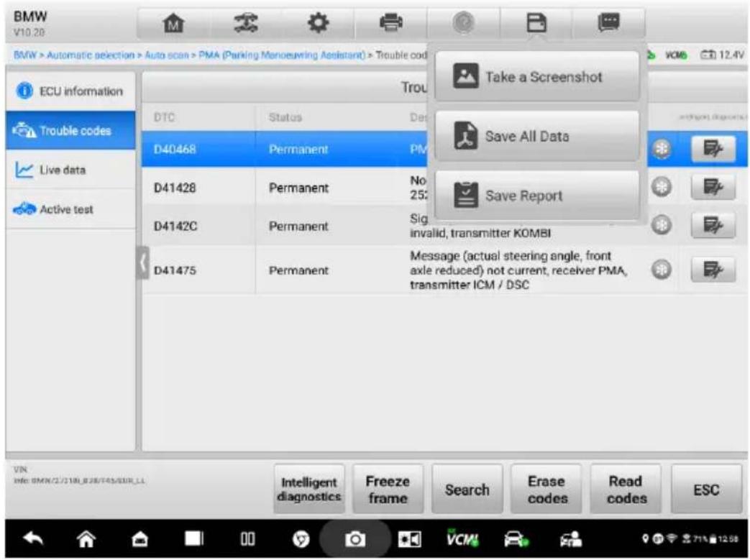The width and height of the screenshot is (750, 560).
Task: Tap the camera icon in navigation bar
Action: tap(355, 539)
